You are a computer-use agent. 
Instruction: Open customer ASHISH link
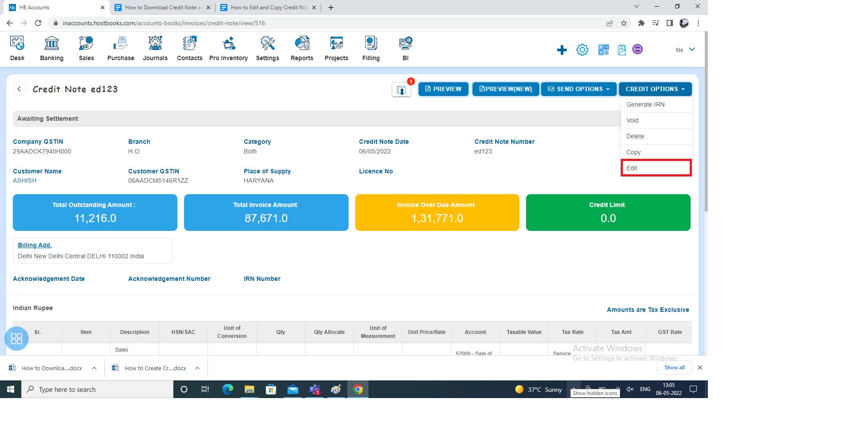pos(25,180)
